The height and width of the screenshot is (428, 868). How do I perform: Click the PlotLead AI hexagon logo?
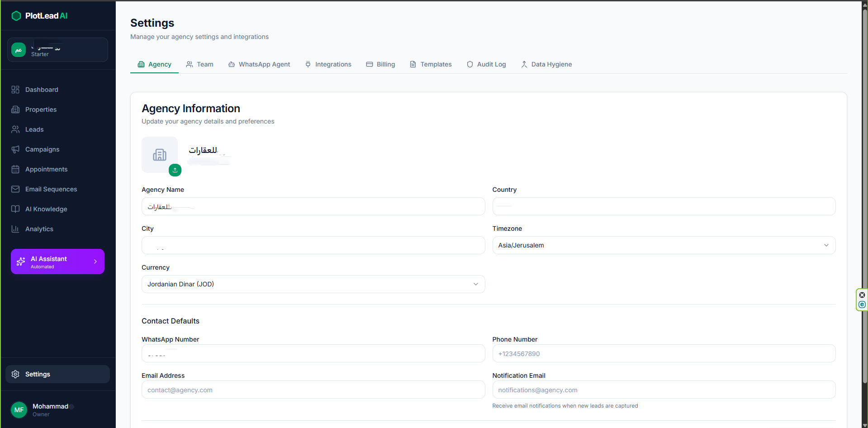coord(16,16)
